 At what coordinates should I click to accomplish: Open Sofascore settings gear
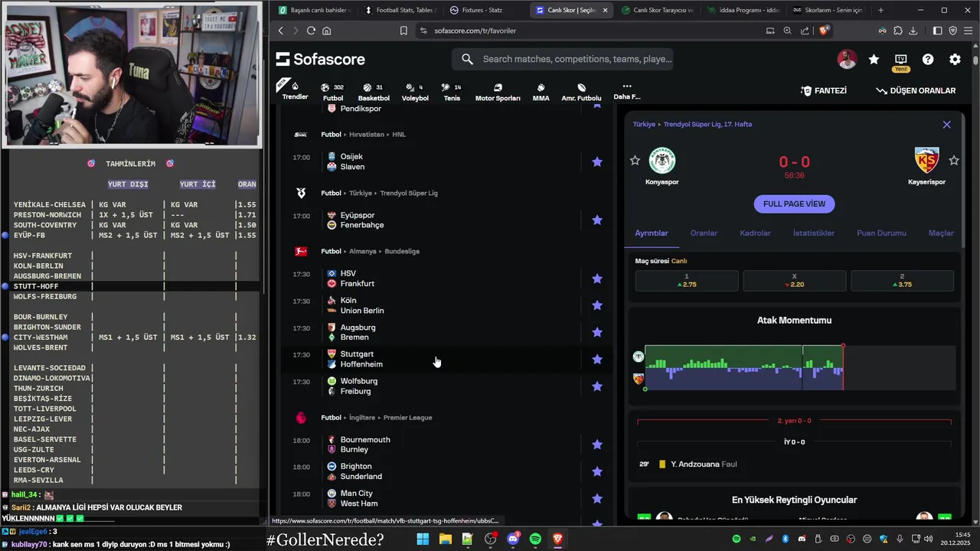click(955, 59)
